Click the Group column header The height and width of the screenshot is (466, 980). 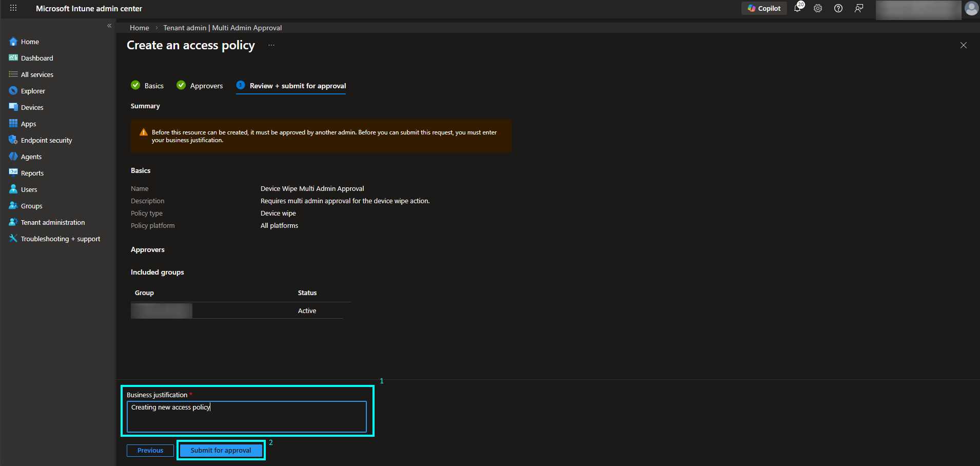pyautogui.click(x=144, y=293)
